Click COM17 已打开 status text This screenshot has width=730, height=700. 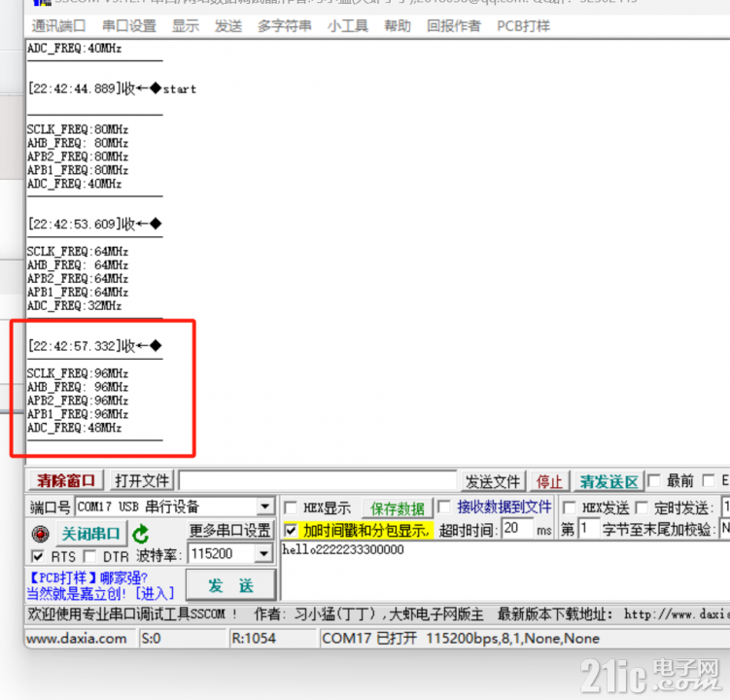(369, 638)
